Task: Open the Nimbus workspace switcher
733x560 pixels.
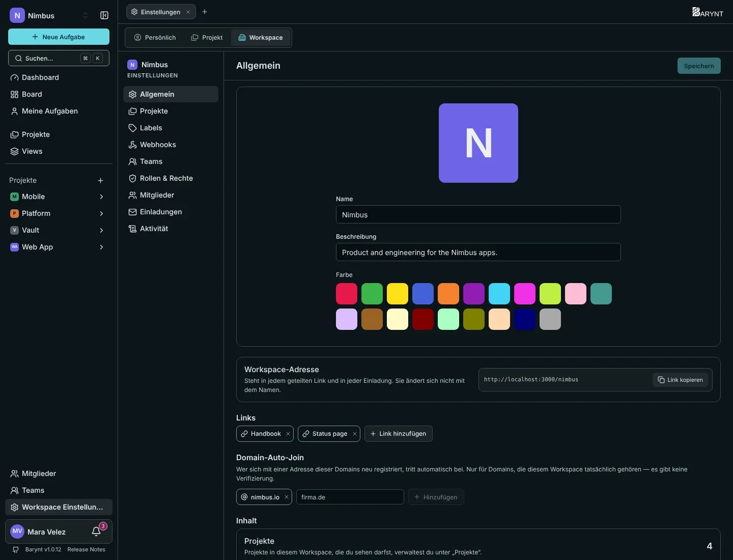Action: pos(49,15)
